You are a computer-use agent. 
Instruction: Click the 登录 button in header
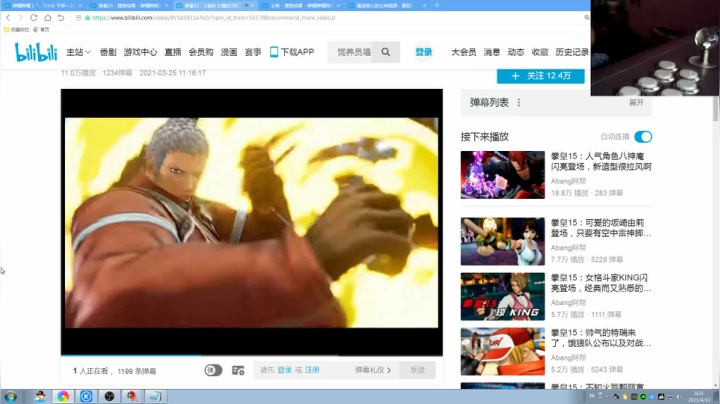point(423,52)
